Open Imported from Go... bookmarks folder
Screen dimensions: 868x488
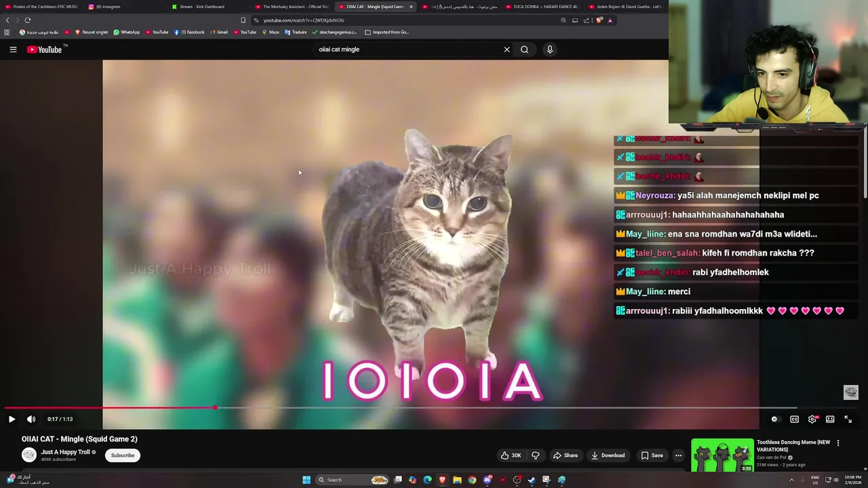[x=387, y=32]
